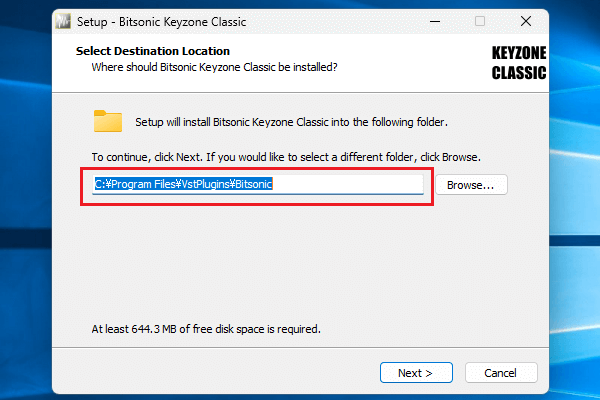Click the greyed-out maximize button

coord(480,21)
